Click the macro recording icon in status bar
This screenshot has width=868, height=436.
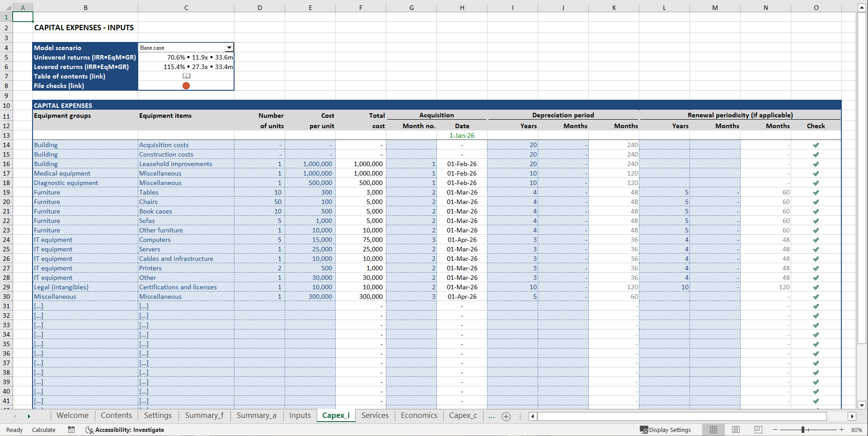click(71, 430)
